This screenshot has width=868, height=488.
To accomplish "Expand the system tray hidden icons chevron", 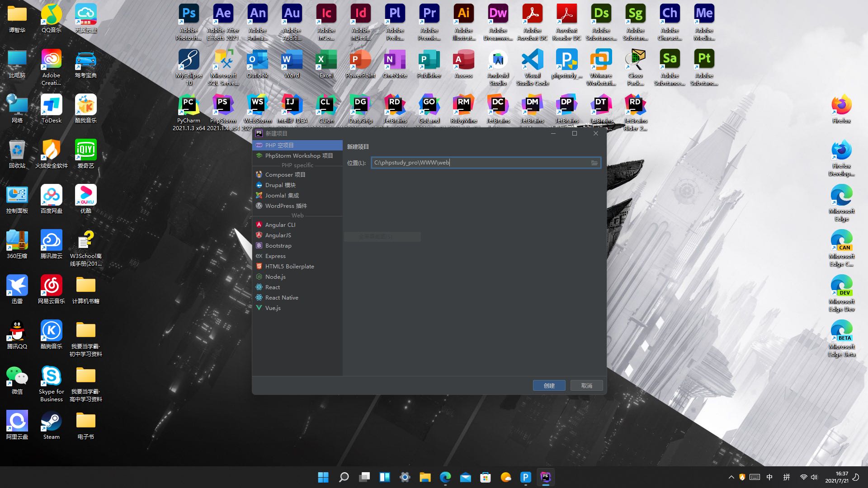I will click(x=731, y=477).
